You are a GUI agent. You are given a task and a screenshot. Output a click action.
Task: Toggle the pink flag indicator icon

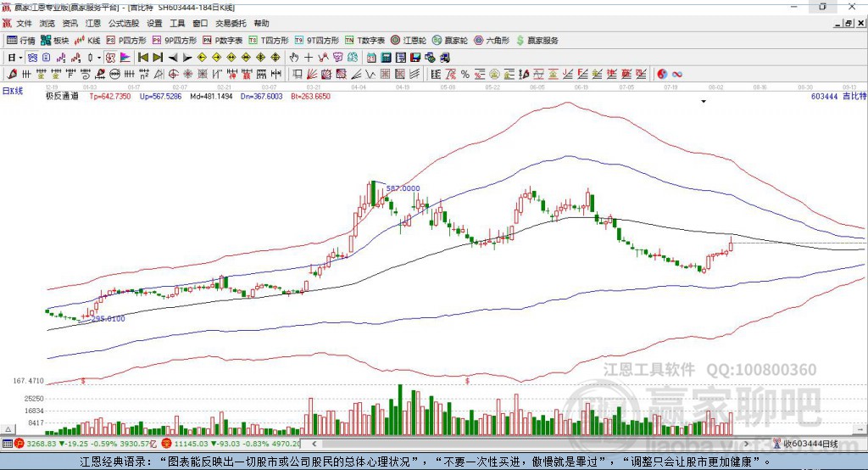125,58
